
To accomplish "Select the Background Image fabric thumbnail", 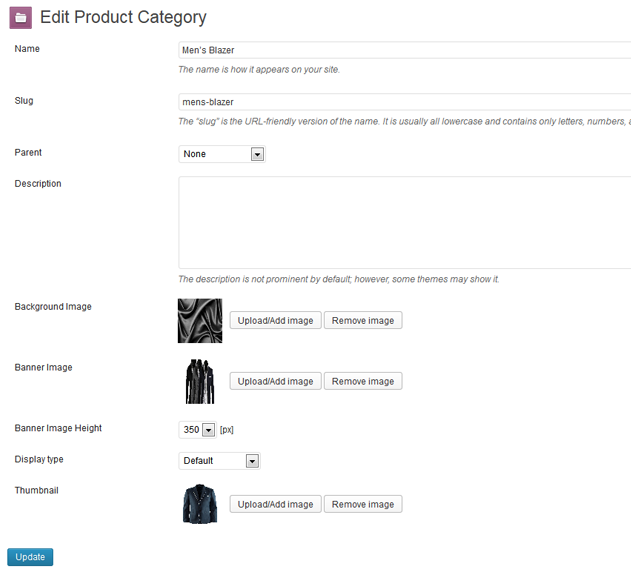I will (200, 320).
